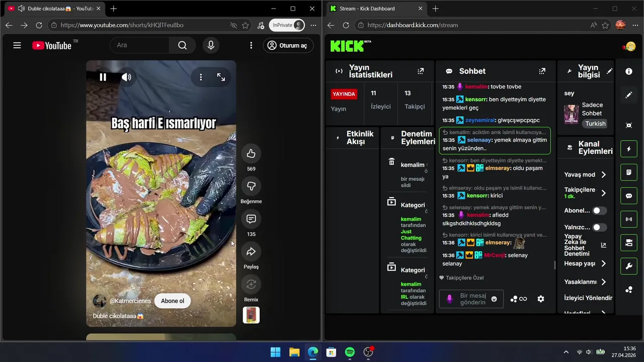Reload the YouTube page

tap(39, 25)
